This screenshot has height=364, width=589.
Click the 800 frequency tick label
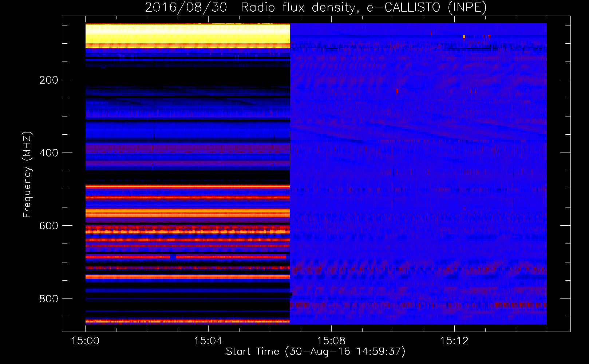49,299
